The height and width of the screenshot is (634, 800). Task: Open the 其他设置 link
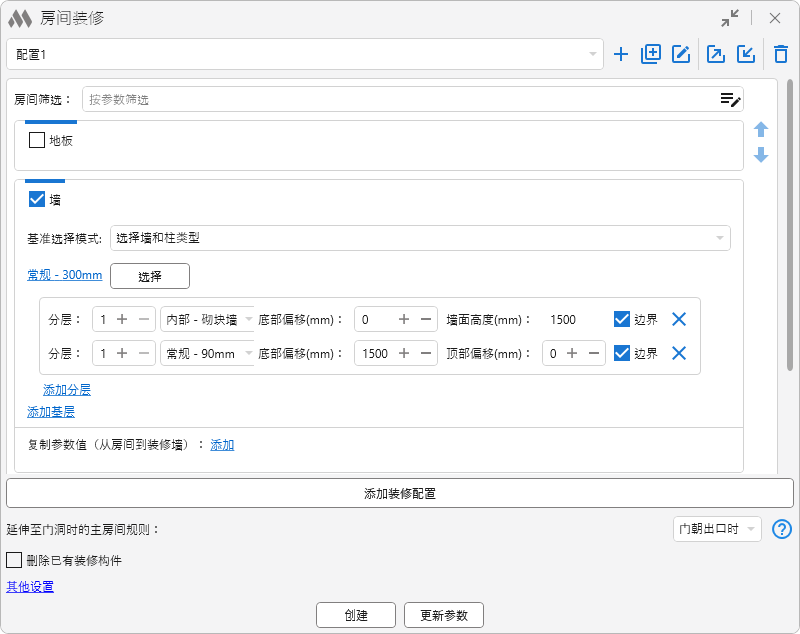tap(30, 587)
